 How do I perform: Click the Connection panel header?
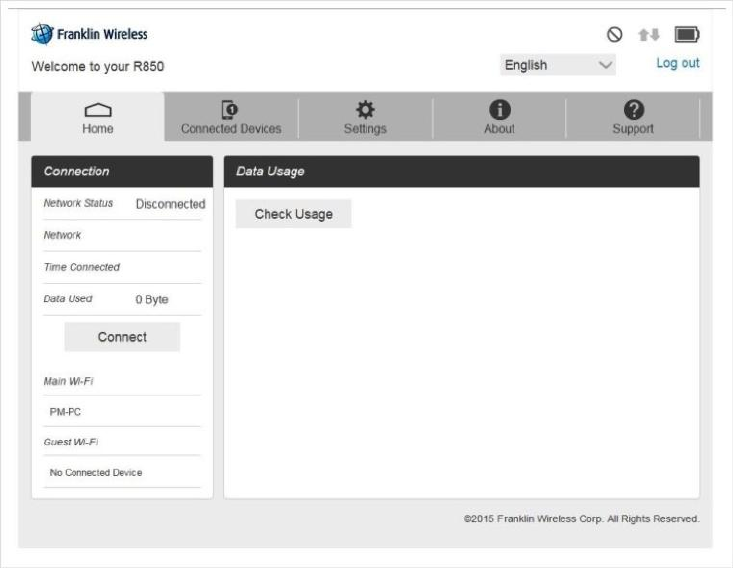122,172
